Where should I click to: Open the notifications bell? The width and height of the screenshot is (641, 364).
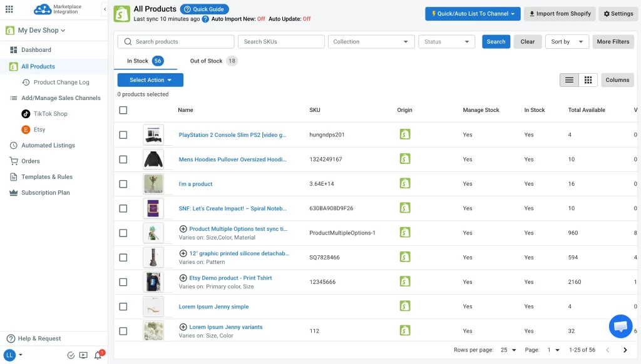point(98,355)
